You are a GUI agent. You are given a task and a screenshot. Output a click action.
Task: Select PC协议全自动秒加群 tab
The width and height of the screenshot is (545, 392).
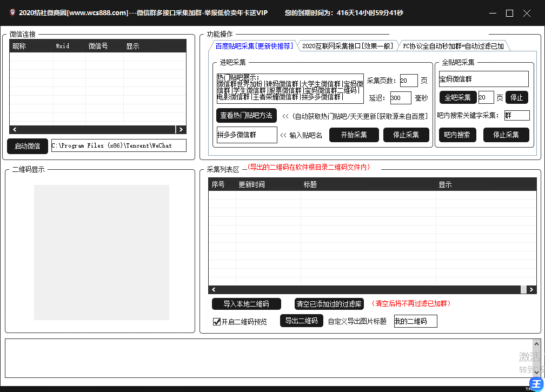pyautogui.click(x=453, y=46)
